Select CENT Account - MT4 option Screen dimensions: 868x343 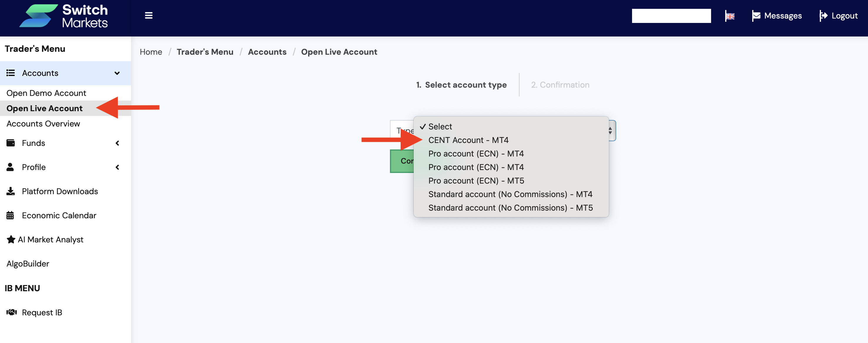(x=469, y=140)
